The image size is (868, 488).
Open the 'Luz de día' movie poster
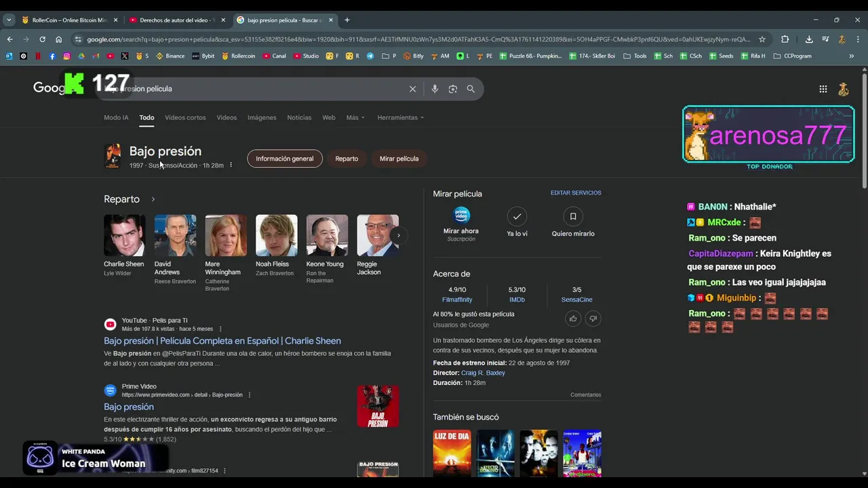[452, 453]
